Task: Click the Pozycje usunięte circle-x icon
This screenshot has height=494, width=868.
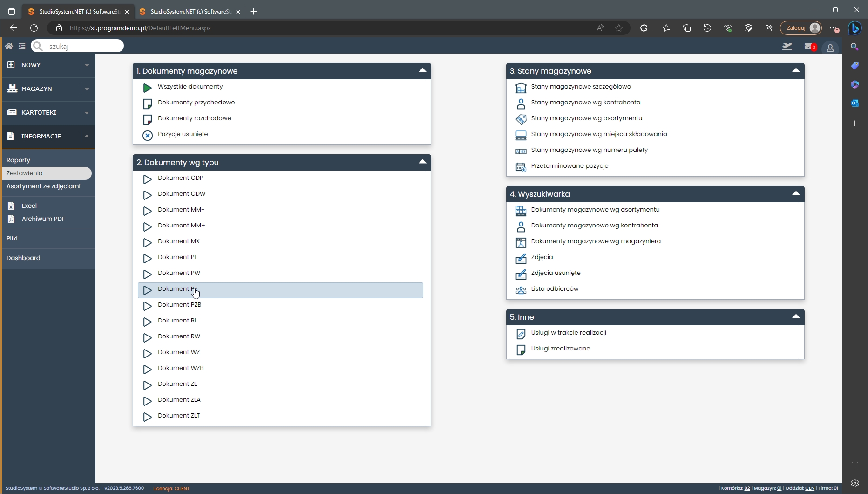Action: pos(148,135)
